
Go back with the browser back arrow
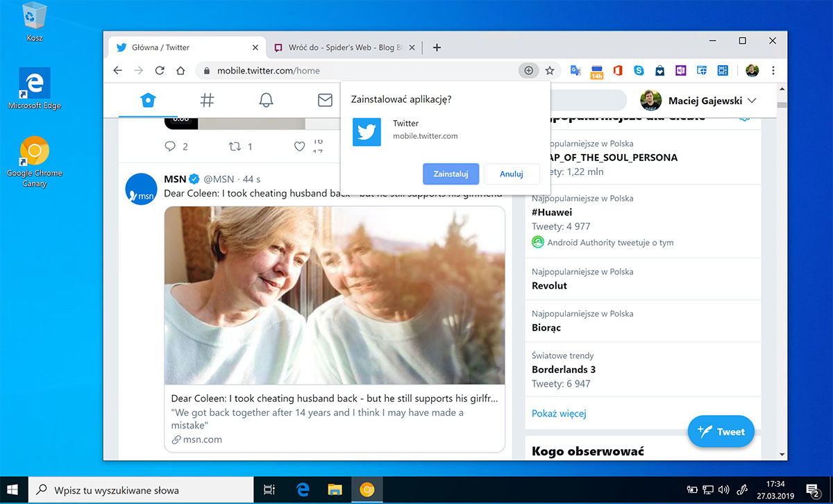pos(117,70)
